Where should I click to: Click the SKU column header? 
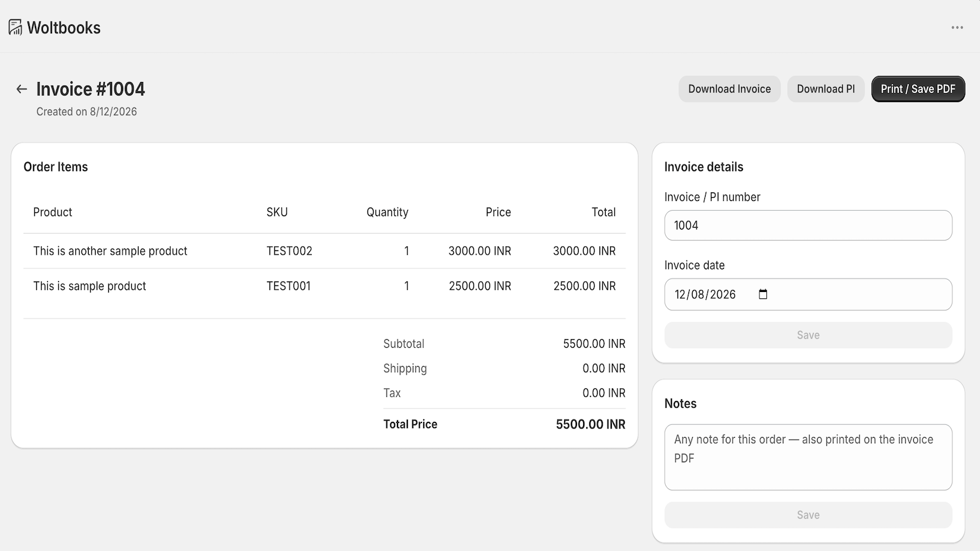click(277, 212)
